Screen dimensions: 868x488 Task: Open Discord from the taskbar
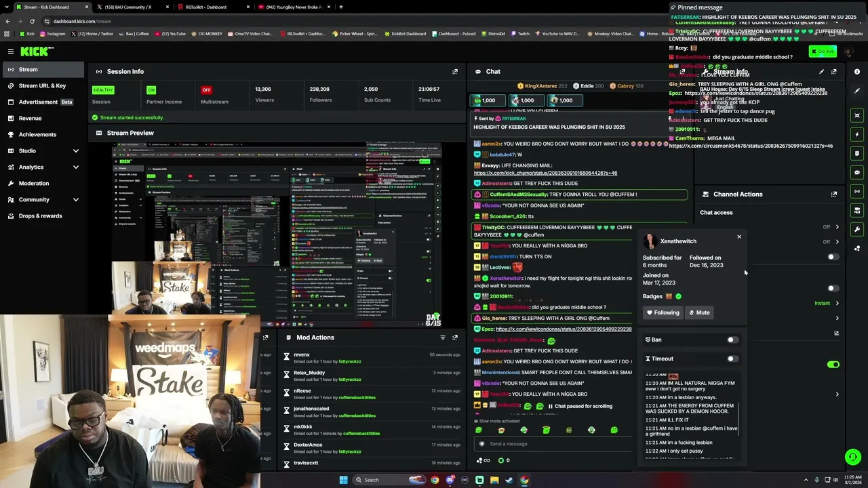[450, 480]
